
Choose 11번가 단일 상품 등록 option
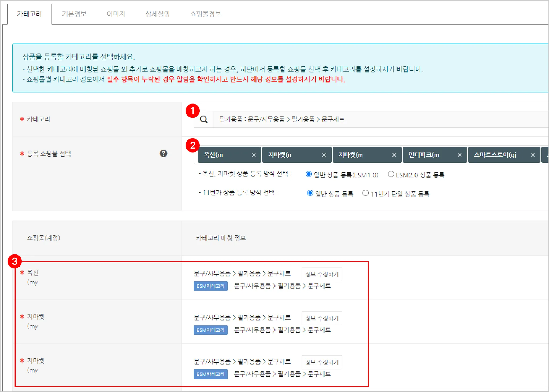pyautogui.click(x=366, y=193)
